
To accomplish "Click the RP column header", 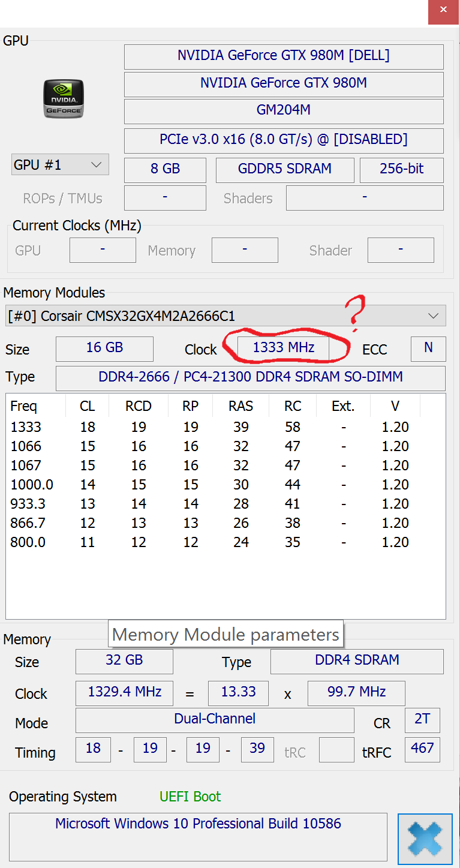I will [x=191, y=406].
